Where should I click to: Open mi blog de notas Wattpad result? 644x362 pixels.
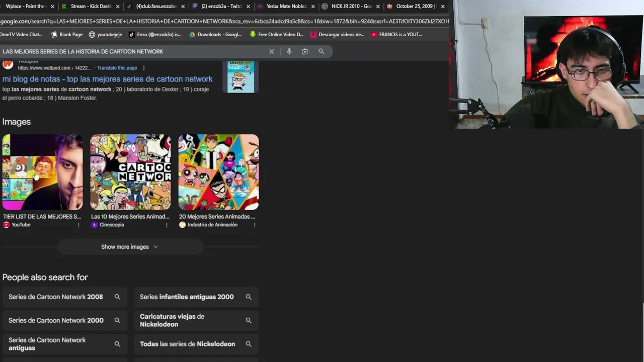107,79
